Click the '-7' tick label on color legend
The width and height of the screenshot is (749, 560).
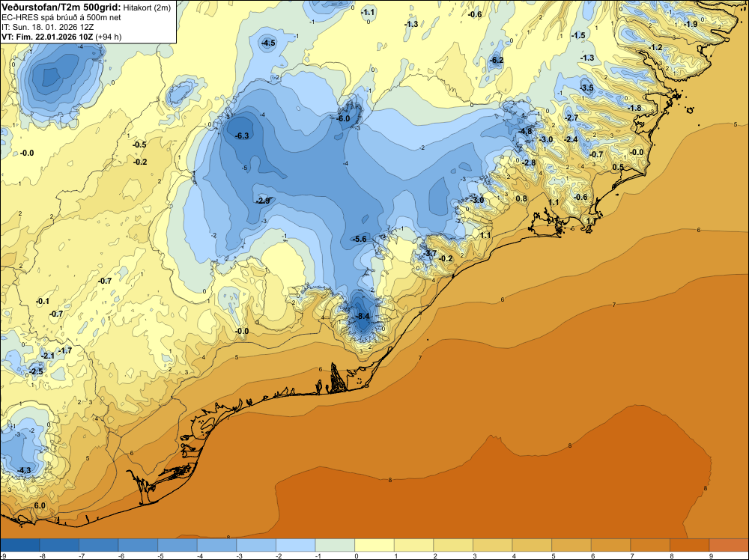[x=82, y=556]
